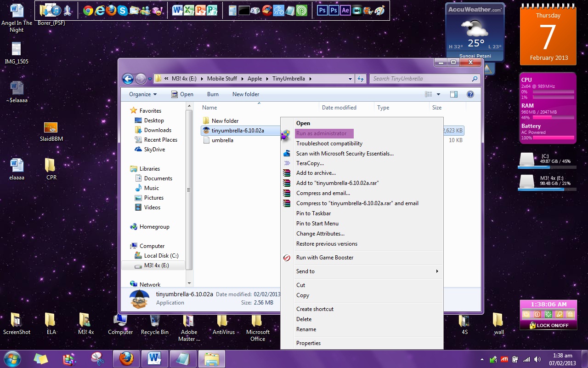Open Skype from the top dock
Screen dimensions: 588x368
click(122, 10)
